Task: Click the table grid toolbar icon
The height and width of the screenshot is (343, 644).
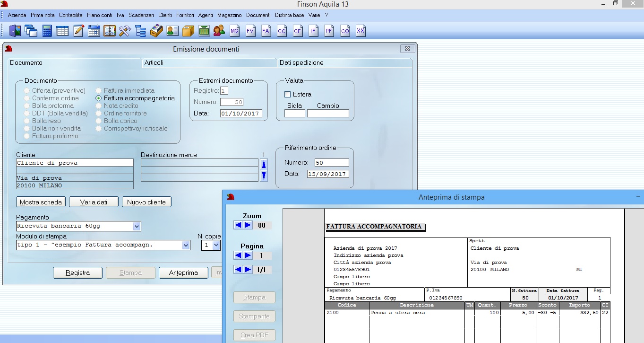Action: point(62,31)
